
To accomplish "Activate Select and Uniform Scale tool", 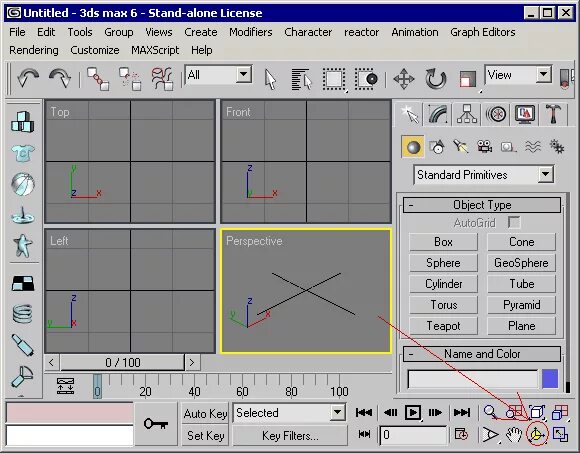I will 468,79.
